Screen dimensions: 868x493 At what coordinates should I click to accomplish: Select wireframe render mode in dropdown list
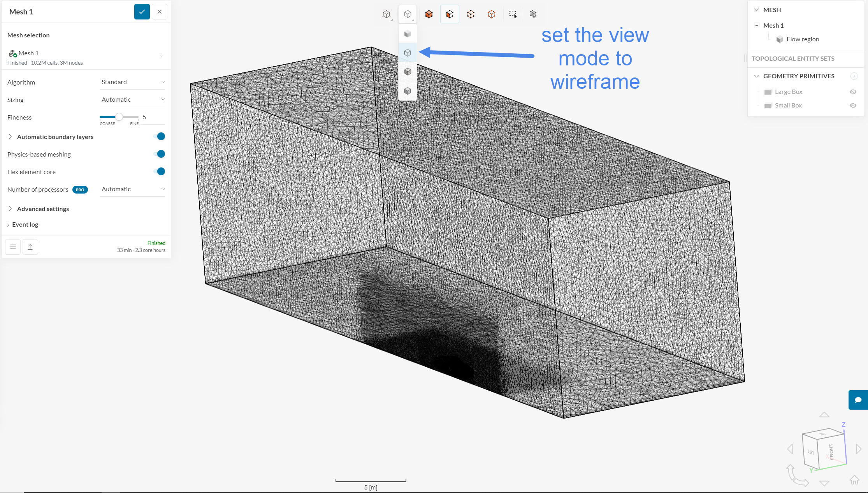click(x=408, y=53)
